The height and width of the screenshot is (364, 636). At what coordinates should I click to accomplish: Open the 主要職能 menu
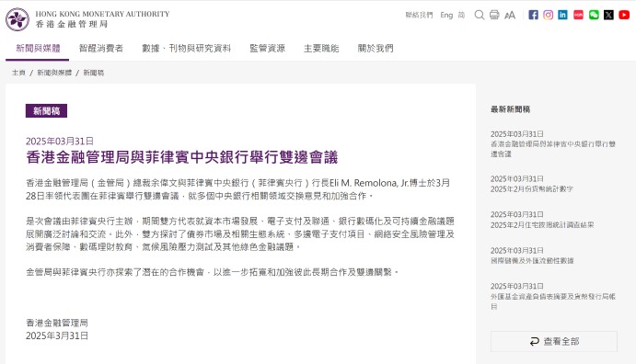(x=321, y=48)
